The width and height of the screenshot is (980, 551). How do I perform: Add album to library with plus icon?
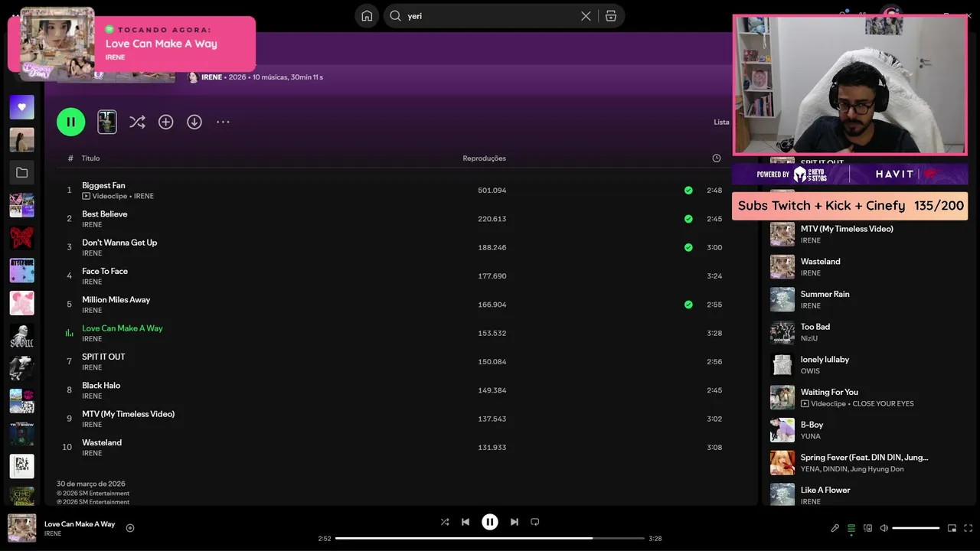click(166, 122)
